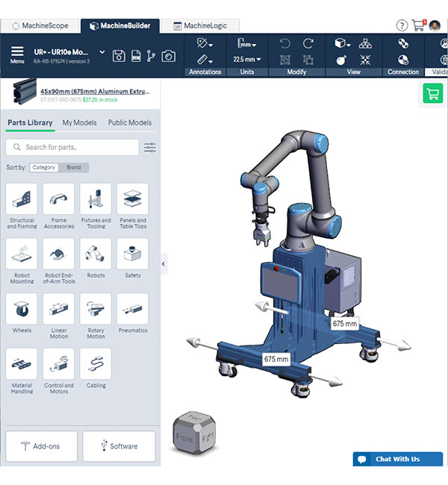The image size is (448, 485).
Task: Open the Linear Motion category
Action: (x=59, y=316)
